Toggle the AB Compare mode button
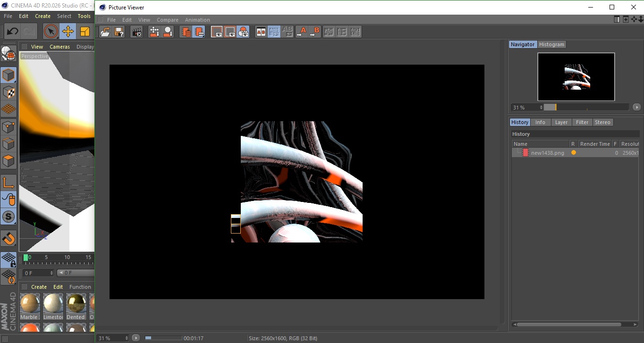 pyautogui.click(x=261, y=32)
